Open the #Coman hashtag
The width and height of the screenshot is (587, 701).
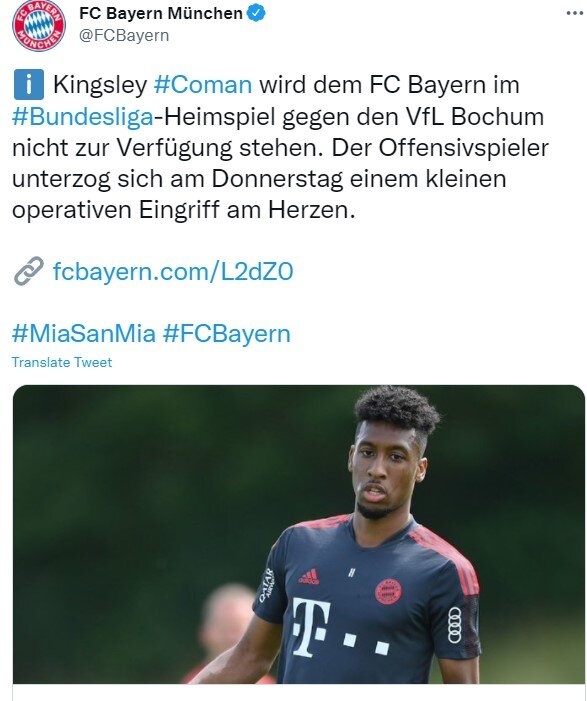[x=203, y=84]
